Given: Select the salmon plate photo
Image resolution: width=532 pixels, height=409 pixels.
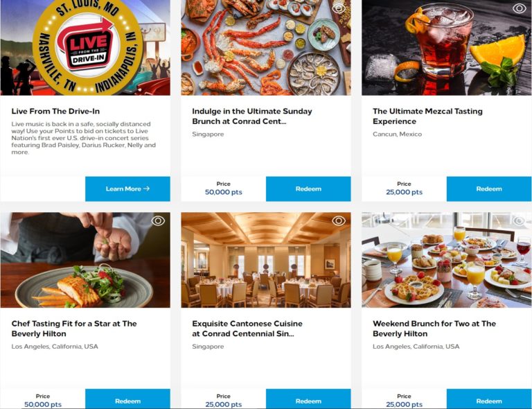Looking at the screenshot, I should tap(85, 260).
